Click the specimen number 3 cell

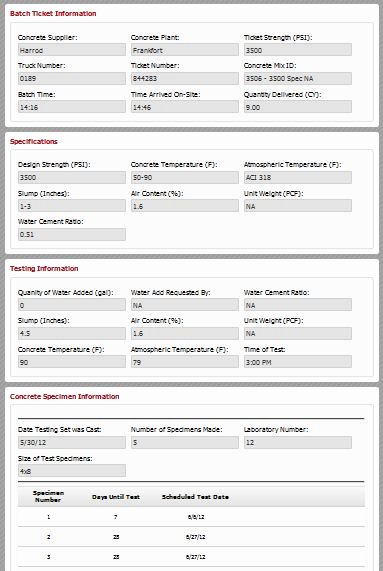[48, 557]
